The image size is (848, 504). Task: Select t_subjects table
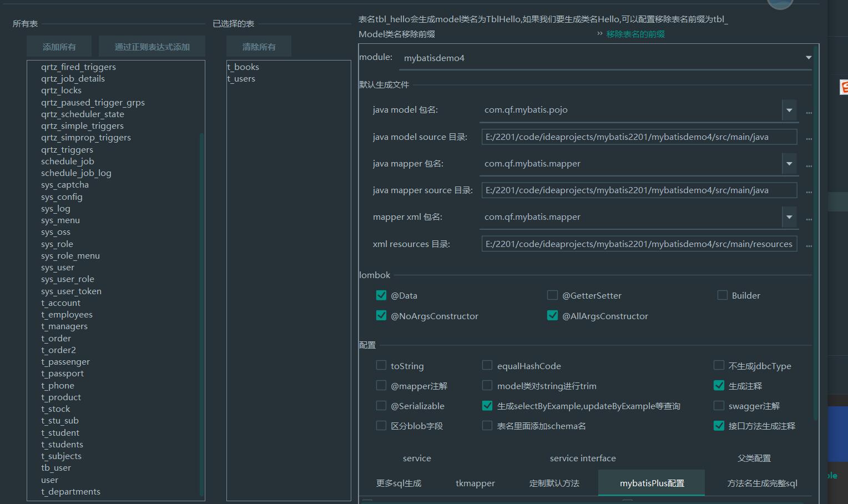tap(61, 456)
